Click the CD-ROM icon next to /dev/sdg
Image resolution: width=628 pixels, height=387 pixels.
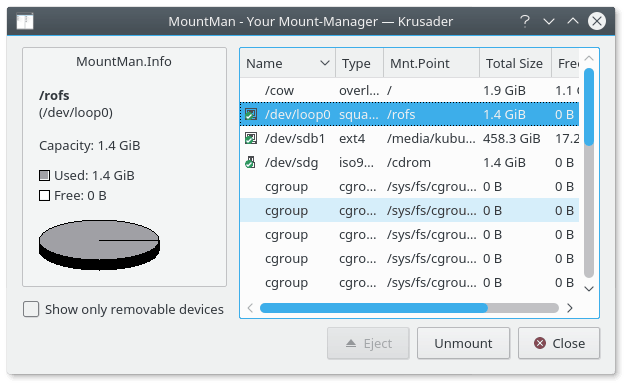coord(251,163)
